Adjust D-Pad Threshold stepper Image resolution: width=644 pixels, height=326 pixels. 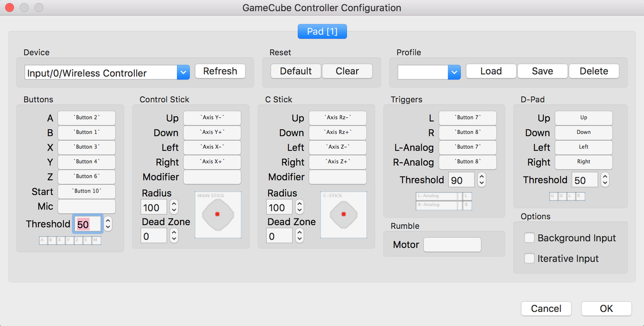(605, 180)
